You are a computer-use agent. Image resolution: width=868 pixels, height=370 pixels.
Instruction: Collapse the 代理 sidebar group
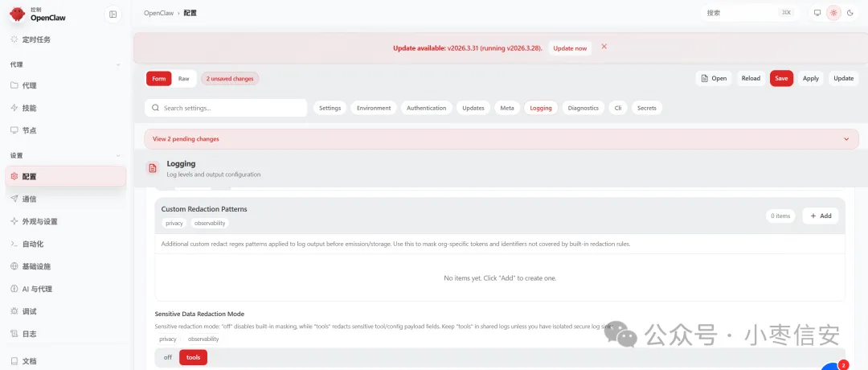tap(118, 65)
